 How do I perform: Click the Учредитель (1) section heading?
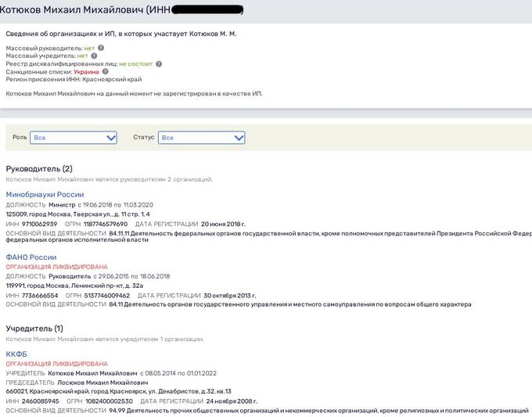pos(34,329)
